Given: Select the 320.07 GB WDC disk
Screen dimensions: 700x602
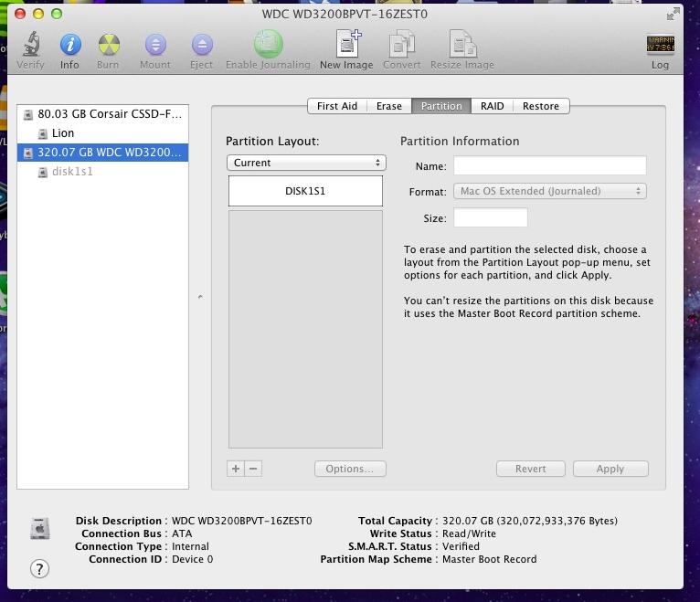Looking at the screenshot, I should coord(102,153).
